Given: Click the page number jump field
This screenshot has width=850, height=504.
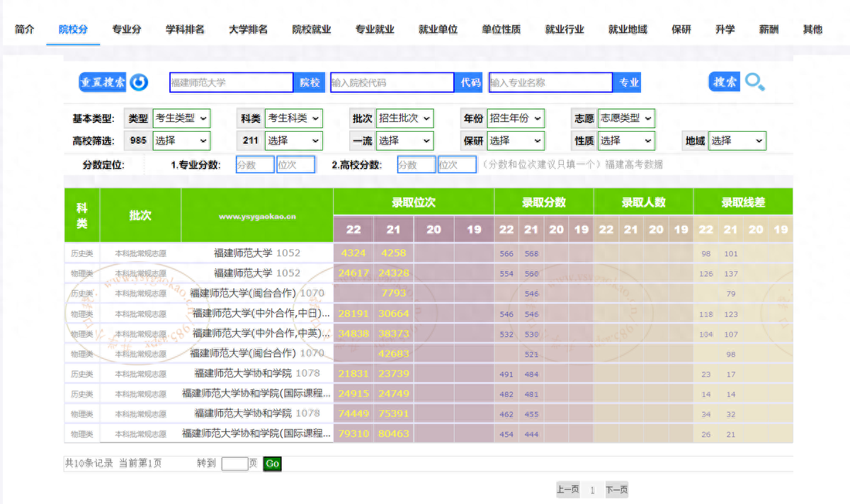Looking at the screenshot, I should tap(235, 464).
